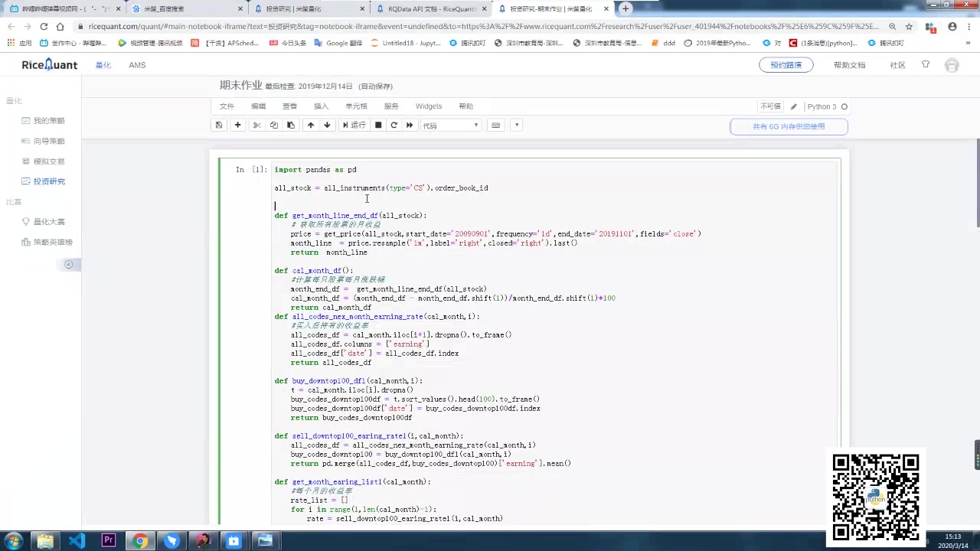The image size is (980, 551).
Task: Move the selected cell up
Action: pyautogui.click(x=310, y=125)
